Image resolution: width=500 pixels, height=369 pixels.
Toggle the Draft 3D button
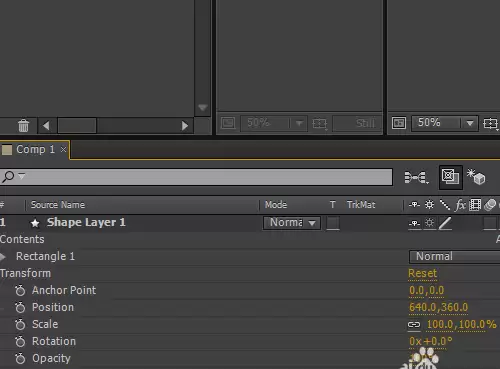click(476, 177)
